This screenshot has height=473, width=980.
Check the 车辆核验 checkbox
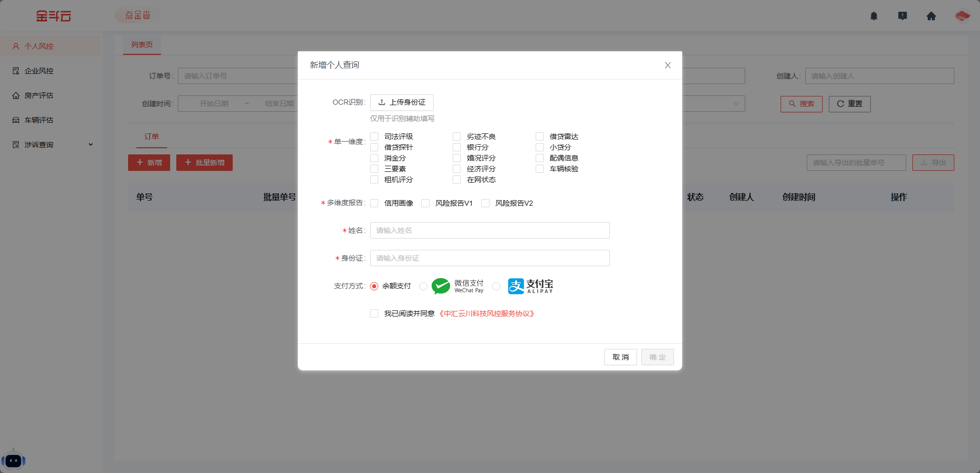pyautogui.click(x=540, y=169)
